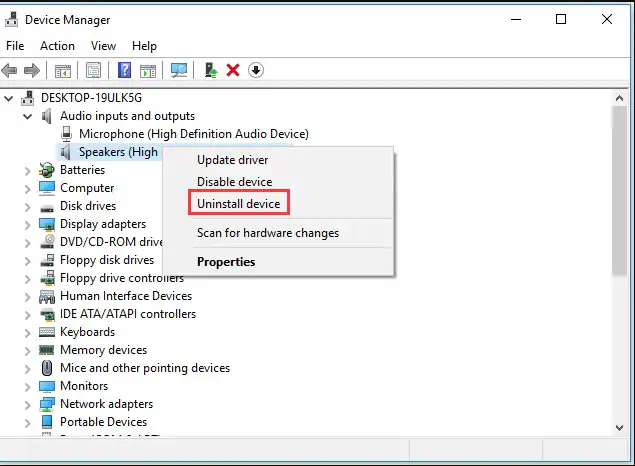This screenshot has width=635, height=466.
Task: Click the Monitors category icon
Action: (47, 386)
